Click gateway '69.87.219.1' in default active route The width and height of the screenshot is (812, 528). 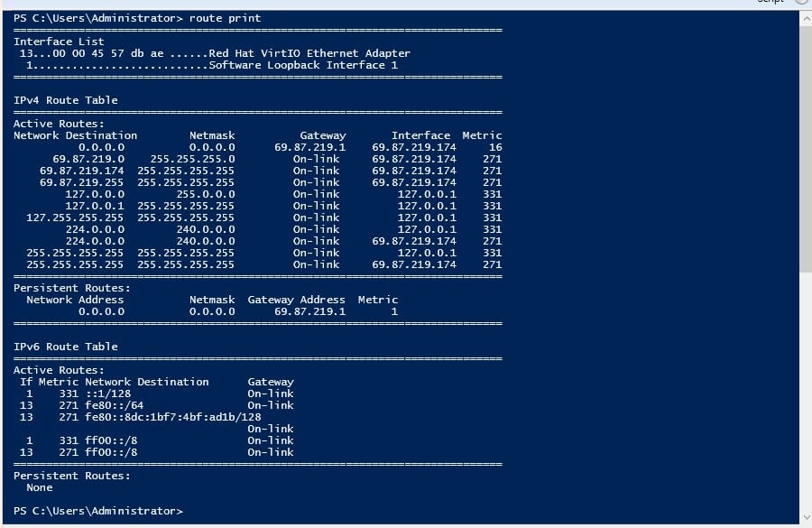tap(309, 147)
